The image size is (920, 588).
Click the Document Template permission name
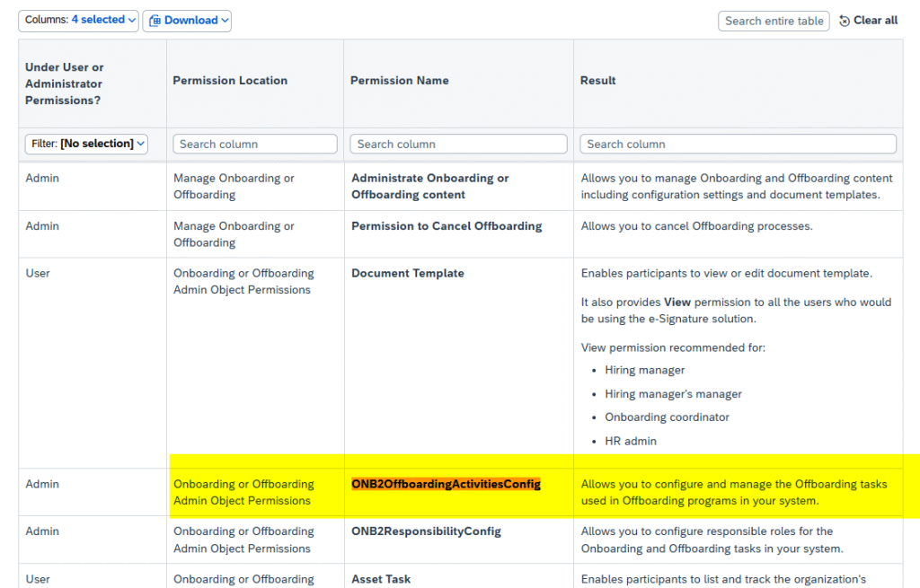coord(408,273)
